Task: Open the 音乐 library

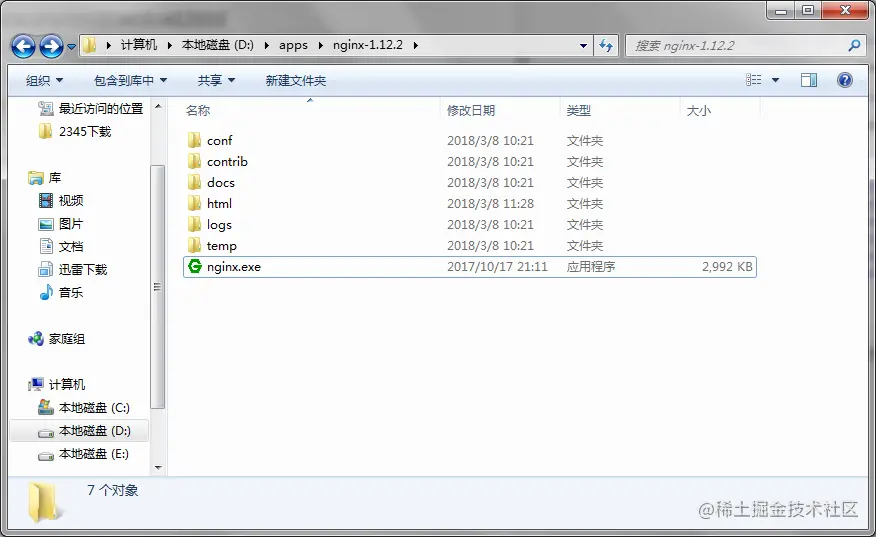Action: (x=70, y=292)
